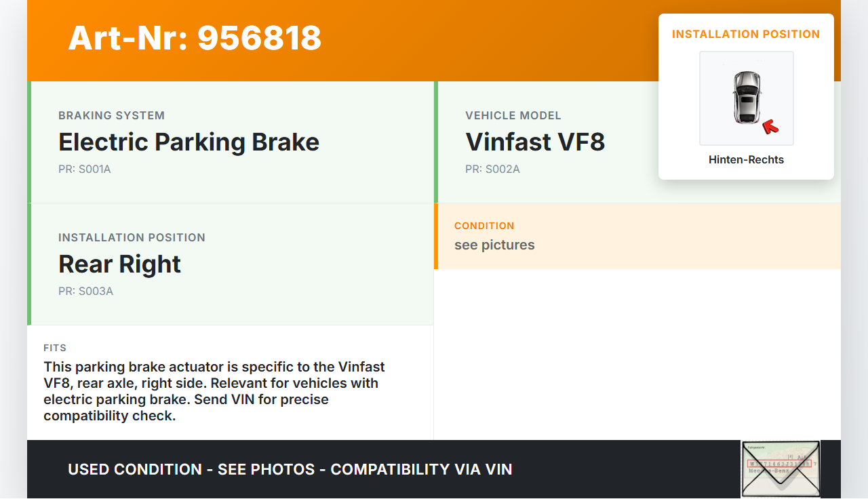Click the PR: S001A code
This screenshot has height=499, width=868.
click(84, 169)
